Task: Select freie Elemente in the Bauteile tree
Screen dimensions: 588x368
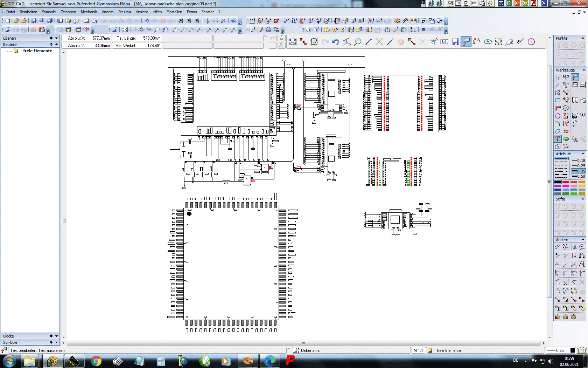Action: pyautogui.click(x=37, y=51)
